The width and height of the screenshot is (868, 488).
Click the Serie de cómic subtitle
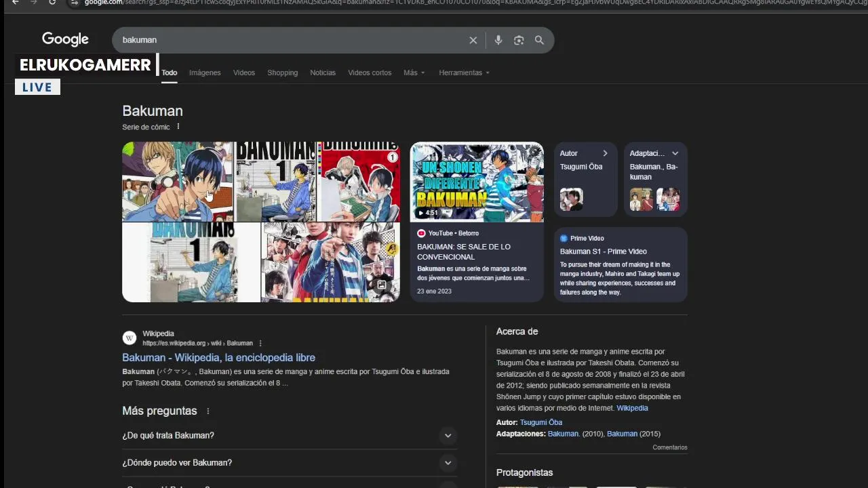(x=146, y=127)
